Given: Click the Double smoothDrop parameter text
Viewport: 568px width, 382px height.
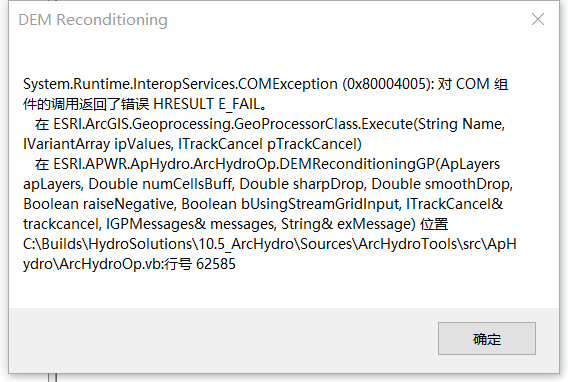Looking at the screenshot, I should (442, 184).
